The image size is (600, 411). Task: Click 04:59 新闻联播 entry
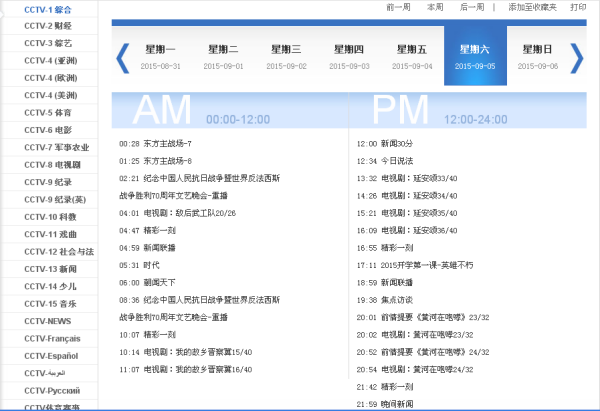coord(147,248)
